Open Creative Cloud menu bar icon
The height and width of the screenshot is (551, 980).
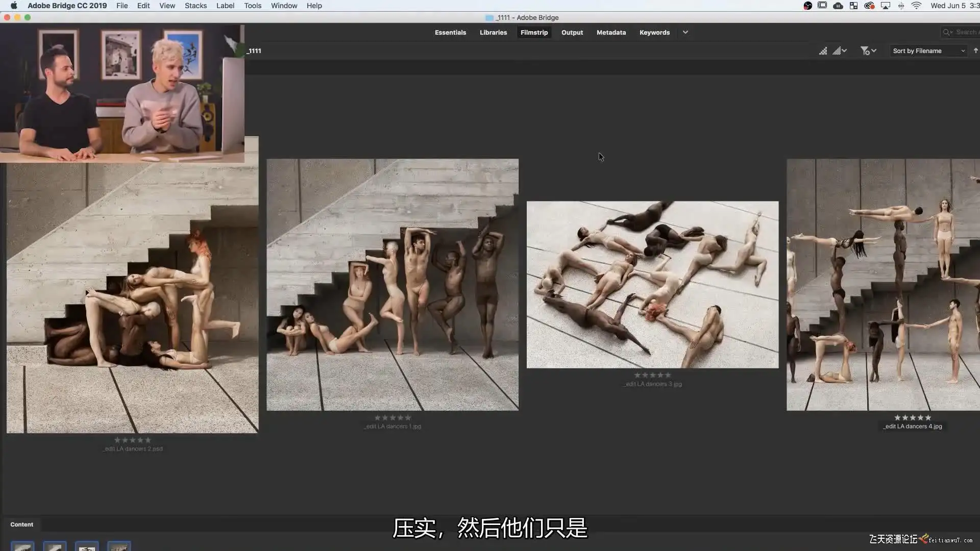[869, 6]
